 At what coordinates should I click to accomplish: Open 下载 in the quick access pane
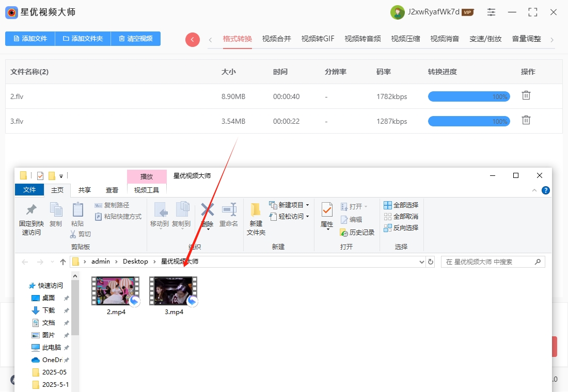[x=49, y=311]
